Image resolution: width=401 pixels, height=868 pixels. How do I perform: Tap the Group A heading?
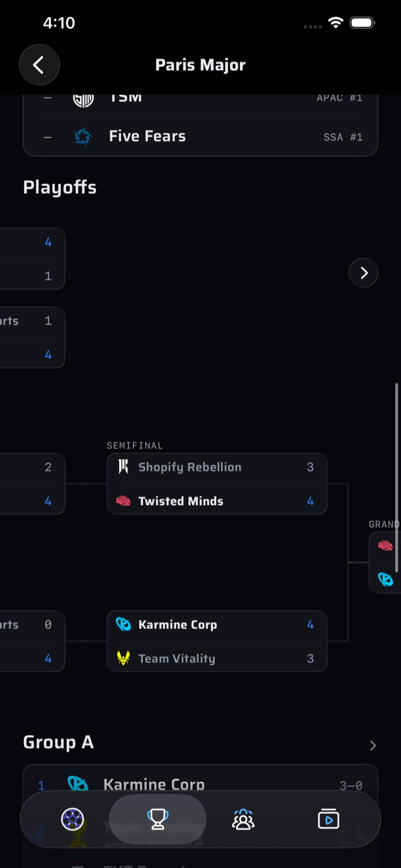point(58,743)
